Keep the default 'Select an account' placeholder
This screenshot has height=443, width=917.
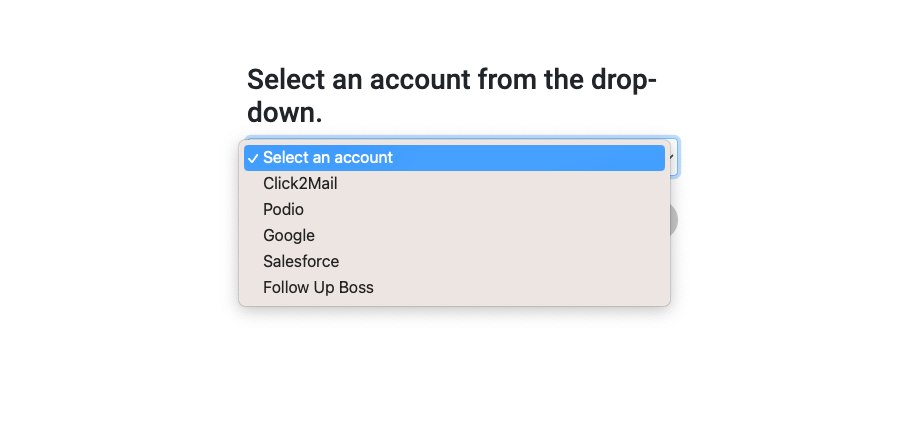tap(328, 158)
